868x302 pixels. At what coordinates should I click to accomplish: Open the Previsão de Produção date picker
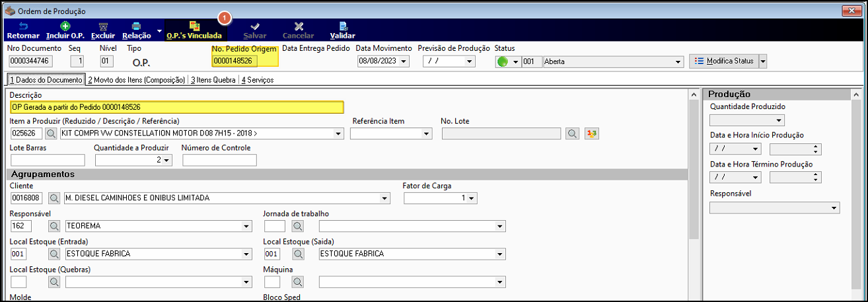click(470, 61)
